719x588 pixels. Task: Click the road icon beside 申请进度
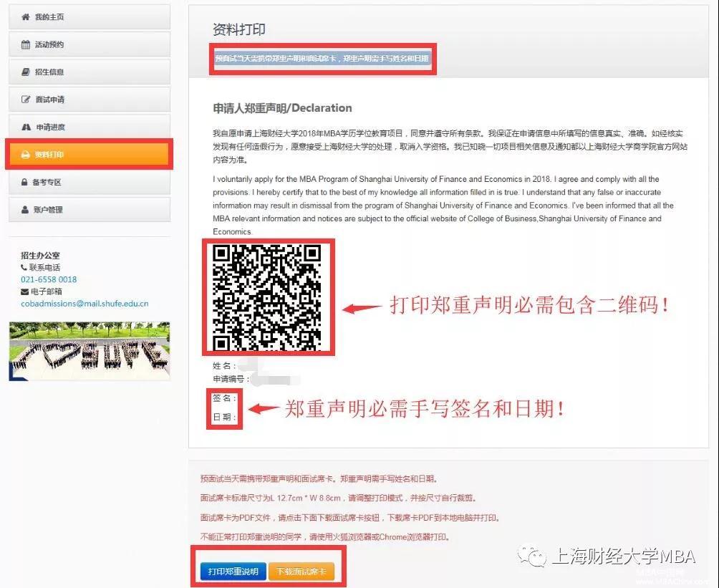tap(26, 127)
